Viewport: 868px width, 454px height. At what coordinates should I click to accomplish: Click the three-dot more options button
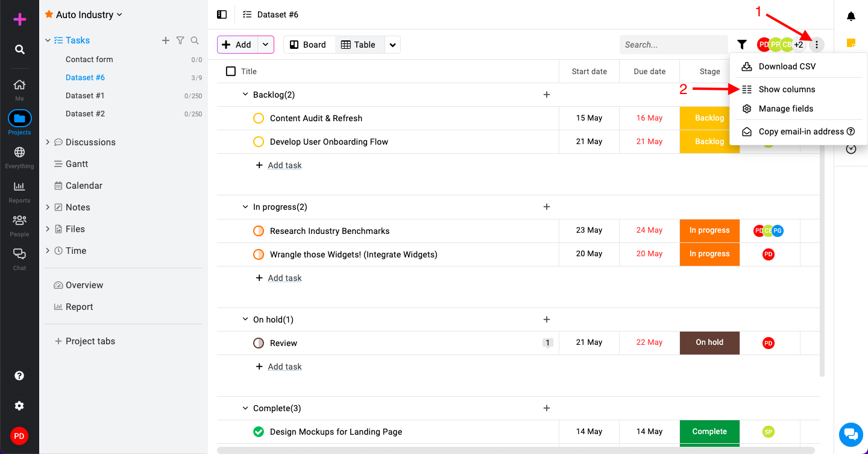click(817, 45)
